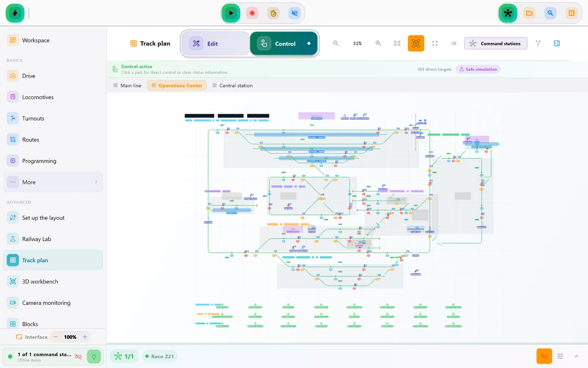Select the Operations Center tab
Viewport: 588px width, 368px height.
pos(177,85)
